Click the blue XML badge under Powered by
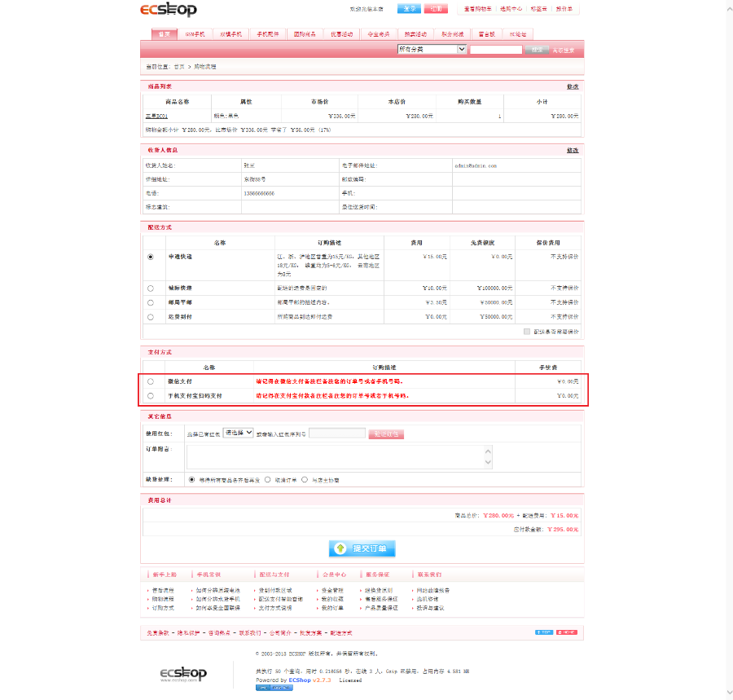 pos(274,688)
